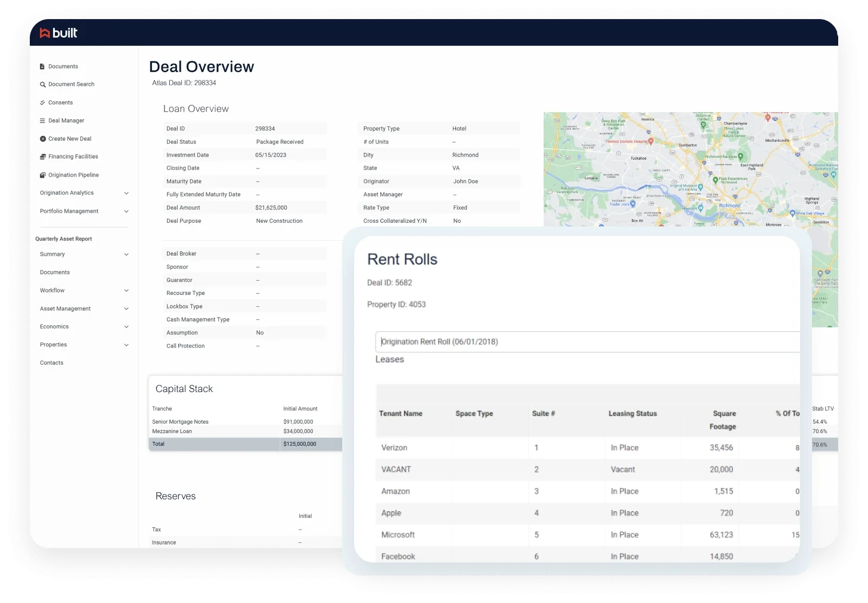Expand the Properties chevron
Viewport: 868px width, 603px height.
click(x=126, y=345)
